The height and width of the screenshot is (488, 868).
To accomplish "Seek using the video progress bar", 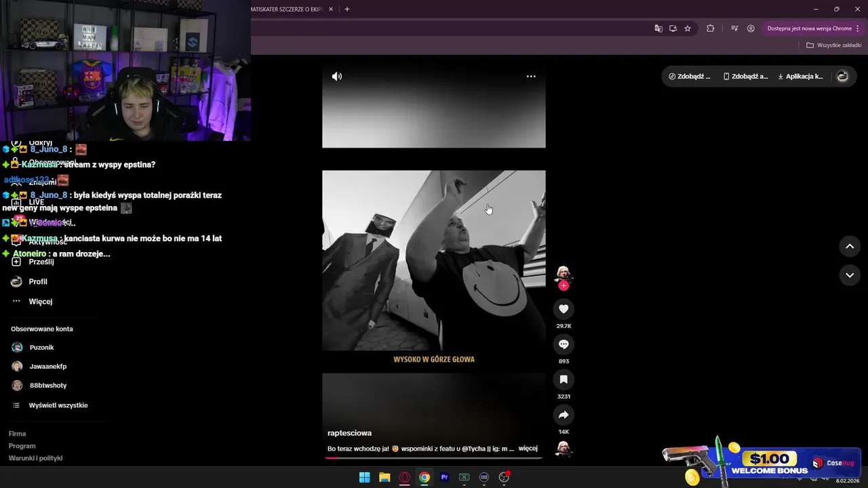I will [x=434, y=457].
